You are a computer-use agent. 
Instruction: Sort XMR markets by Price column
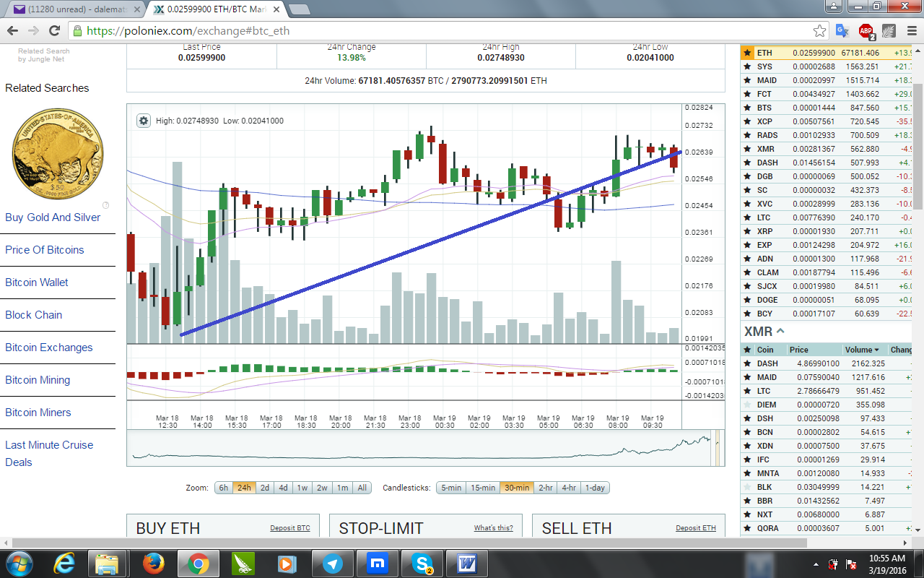(x=799, y=350)
